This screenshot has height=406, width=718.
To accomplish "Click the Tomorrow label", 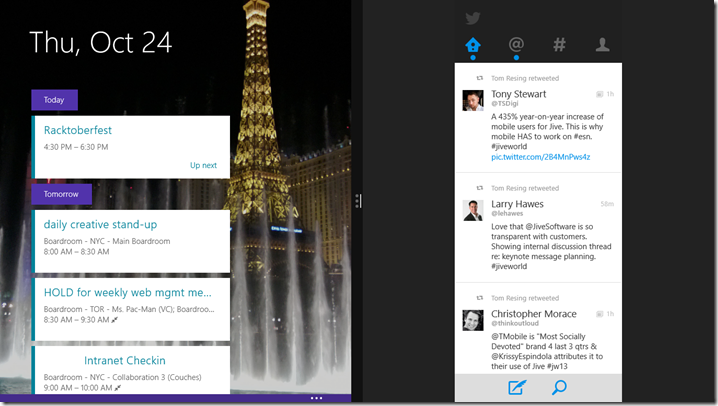I will (61, 194).
